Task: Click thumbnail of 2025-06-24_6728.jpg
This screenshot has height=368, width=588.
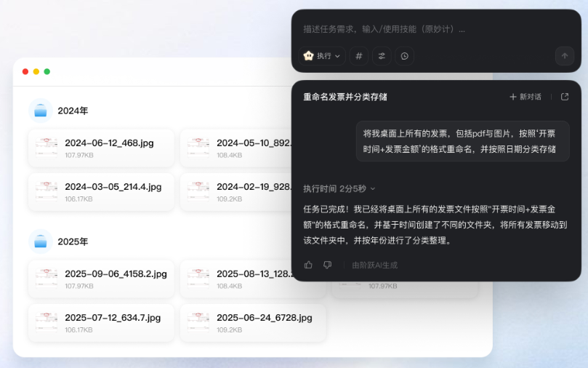Action: pos(198,323)
